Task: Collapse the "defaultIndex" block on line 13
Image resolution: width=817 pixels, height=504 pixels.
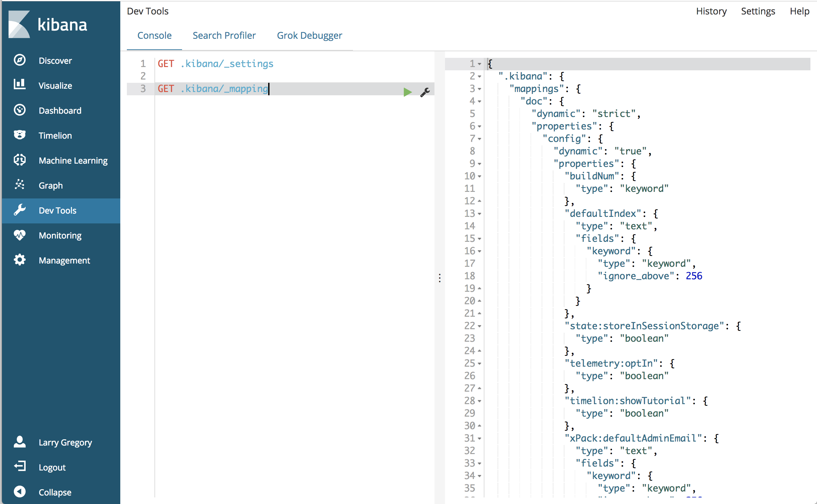Action: 479,214
